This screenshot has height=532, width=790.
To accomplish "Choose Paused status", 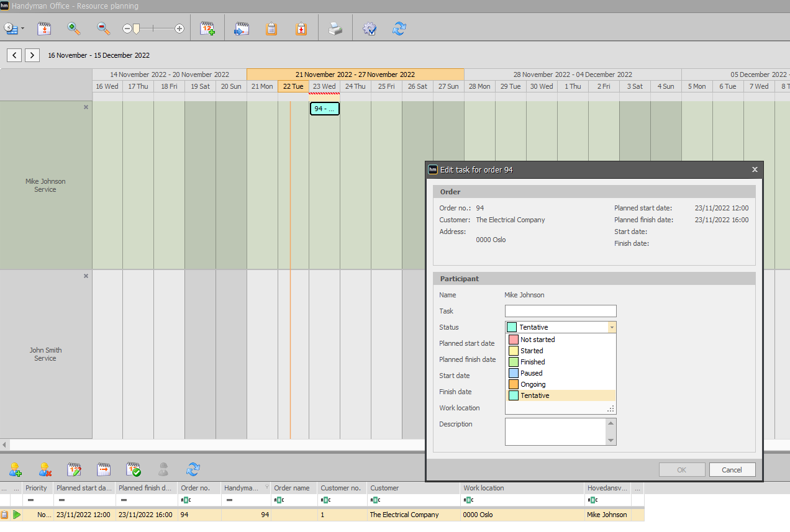I will click(x=561, y=373).
